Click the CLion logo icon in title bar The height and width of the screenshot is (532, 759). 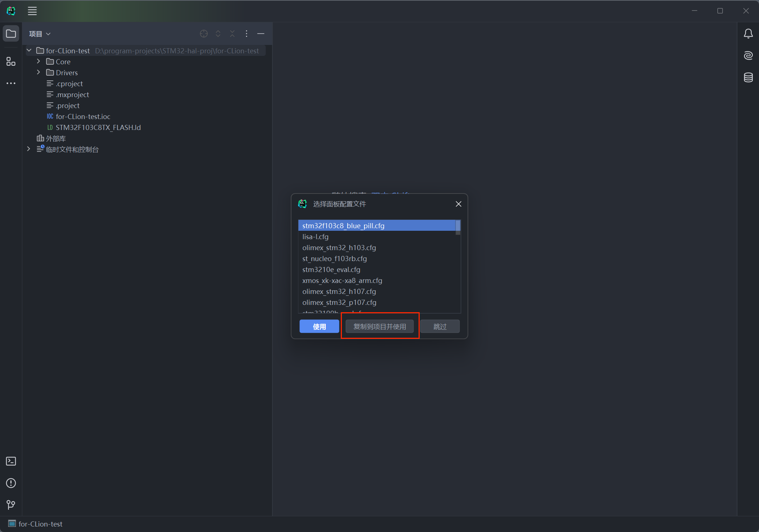(x=11, y=11)
